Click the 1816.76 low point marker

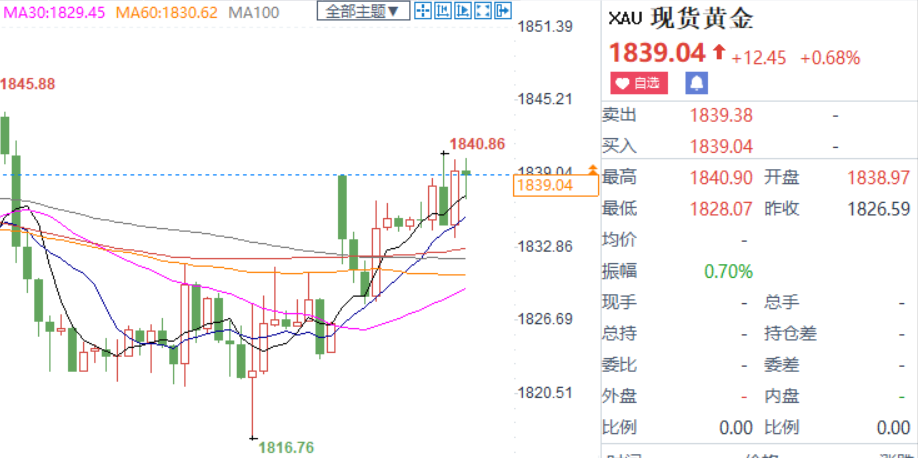pos(286,448)
